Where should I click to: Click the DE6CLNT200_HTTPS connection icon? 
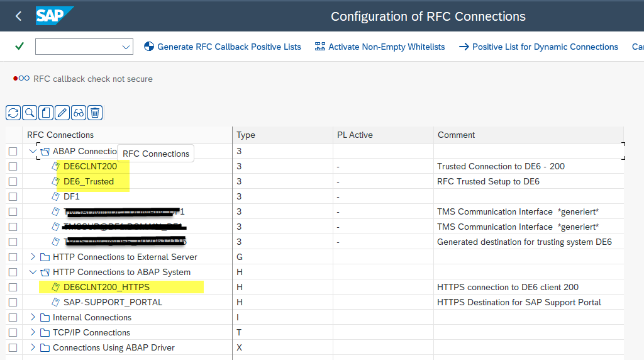click(55, 287)
